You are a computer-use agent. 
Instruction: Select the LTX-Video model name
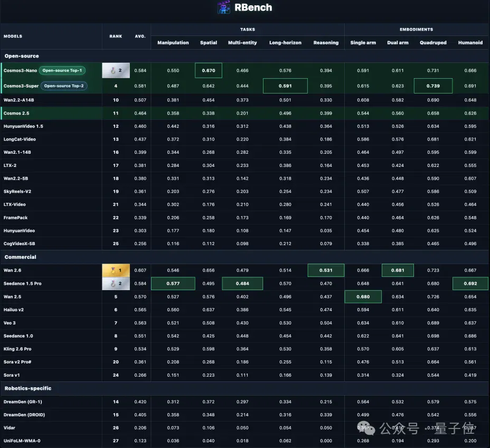15,204
